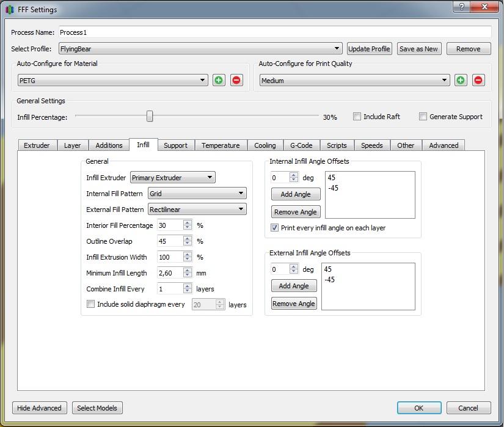Expand the Select Profile dropdown
This screenshot has width=504, height=427.
[x=200, y=49]
